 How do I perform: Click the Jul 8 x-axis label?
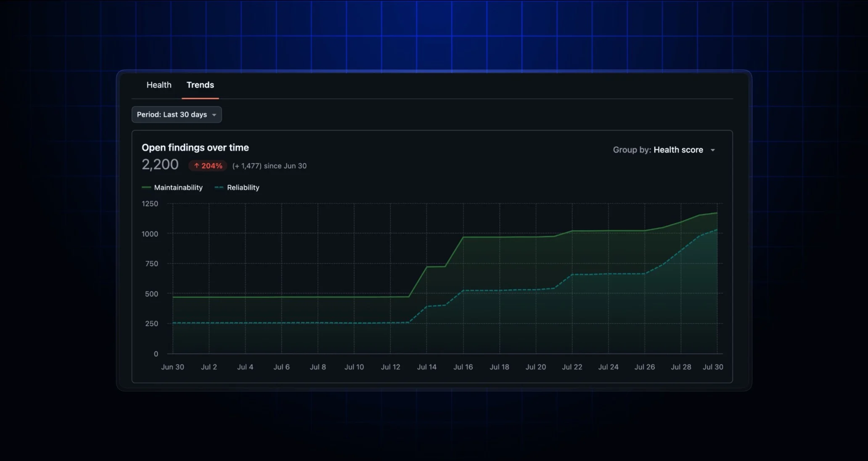[x=318, y=367]
